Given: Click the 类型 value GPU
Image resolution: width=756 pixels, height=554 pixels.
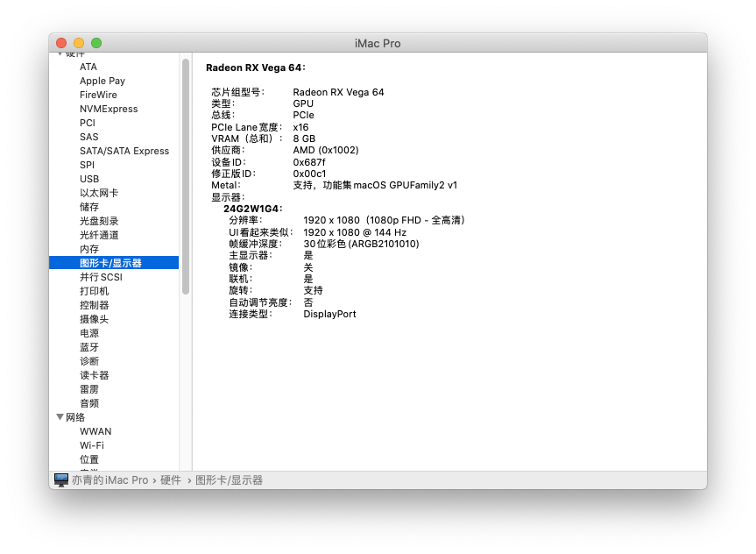Looking at the screenshot, I should pyautogui.click(x=303, y=103).
